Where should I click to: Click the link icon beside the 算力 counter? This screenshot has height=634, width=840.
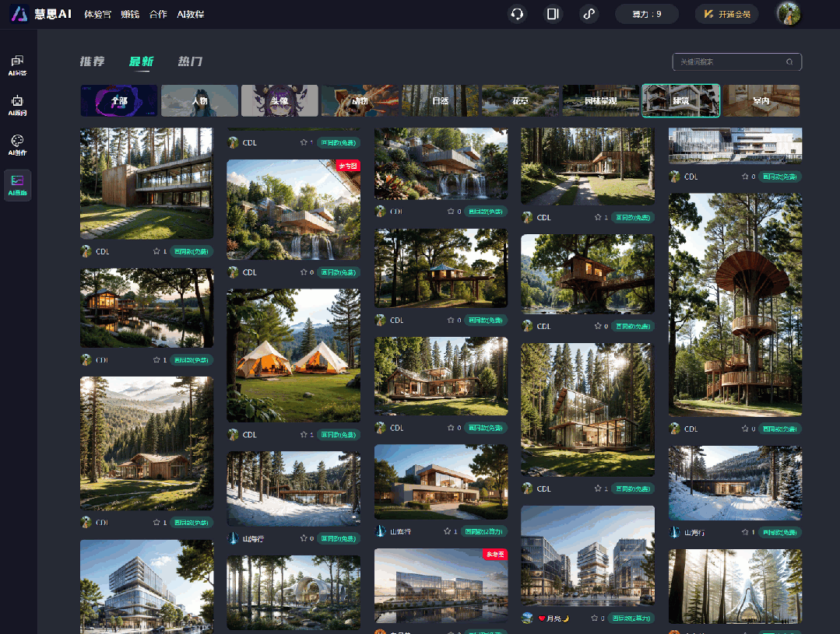(x=589, y=14)
